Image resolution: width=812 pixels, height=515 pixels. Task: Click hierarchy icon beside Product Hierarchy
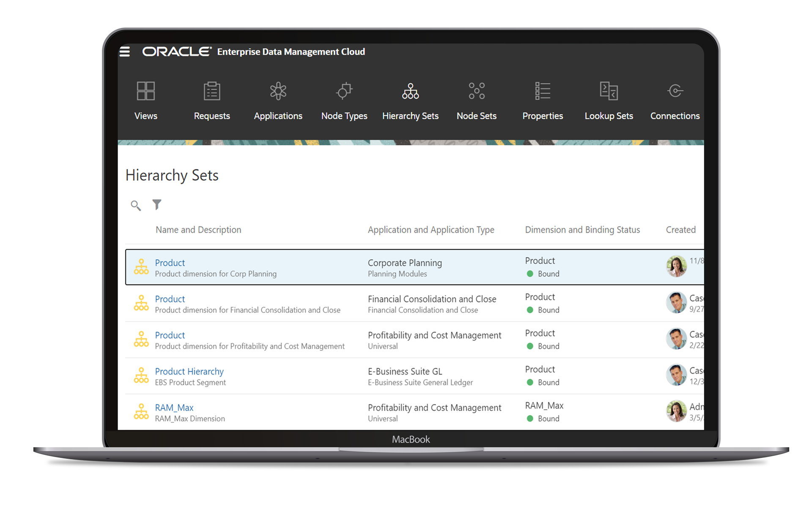pos(141,376)
